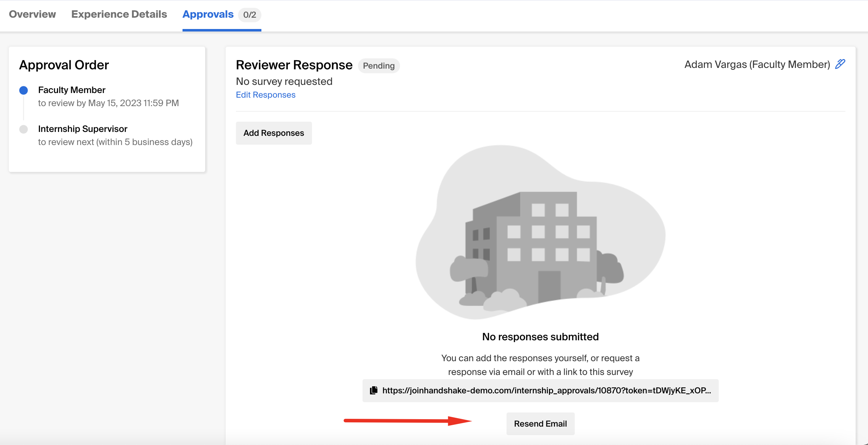868x445 pixels.
Task: Click the Add Responses button
Action: click(274, 133)
